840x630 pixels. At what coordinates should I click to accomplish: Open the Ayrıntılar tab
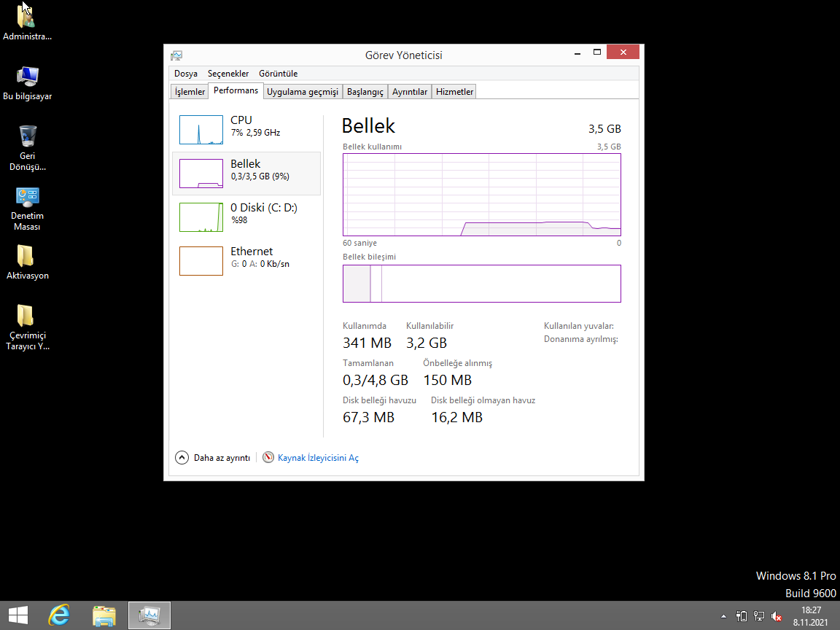click(x=410, y=92)
